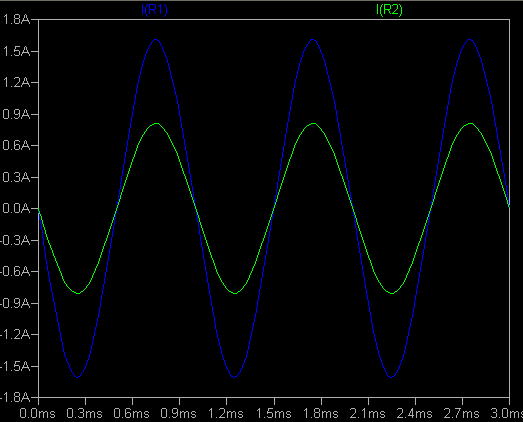The width and height of the screenshot is (523, 422).
Task: Click the I(R2) trace label
Action: (389, 10)
